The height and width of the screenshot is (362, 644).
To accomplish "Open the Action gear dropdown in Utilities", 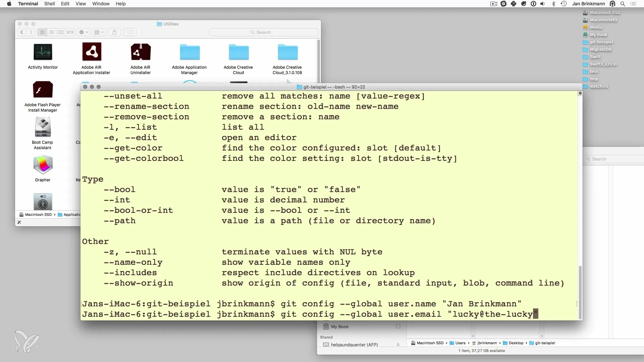I will point(84,32).
